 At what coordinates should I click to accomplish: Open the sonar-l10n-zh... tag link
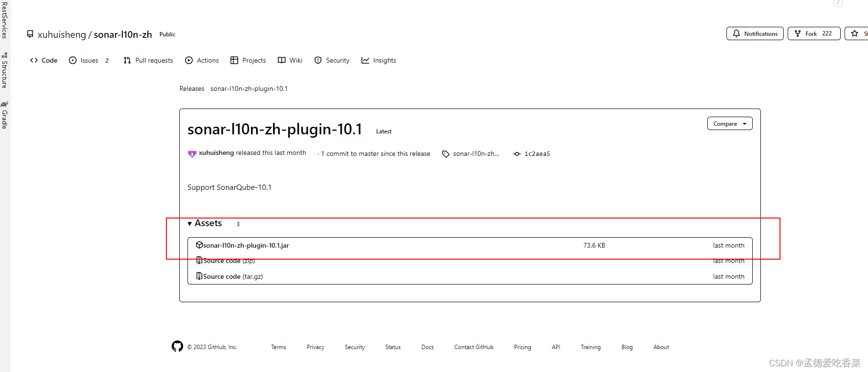tap(476, 153)
